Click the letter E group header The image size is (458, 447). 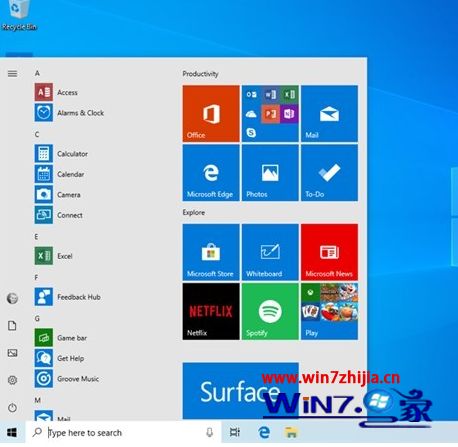(x=36, y=237)
